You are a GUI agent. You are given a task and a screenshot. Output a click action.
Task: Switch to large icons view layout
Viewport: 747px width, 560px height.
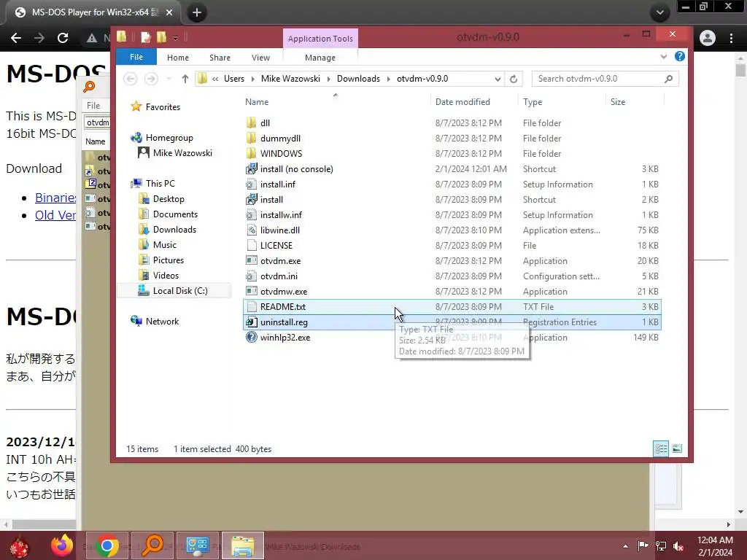[677, 448]
